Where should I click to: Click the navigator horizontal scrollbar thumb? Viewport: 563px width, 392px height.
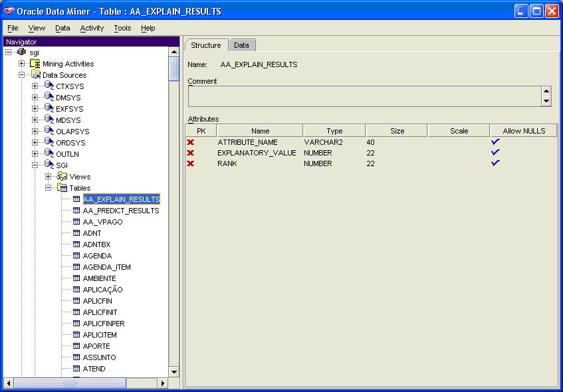[x=70, y=383]
